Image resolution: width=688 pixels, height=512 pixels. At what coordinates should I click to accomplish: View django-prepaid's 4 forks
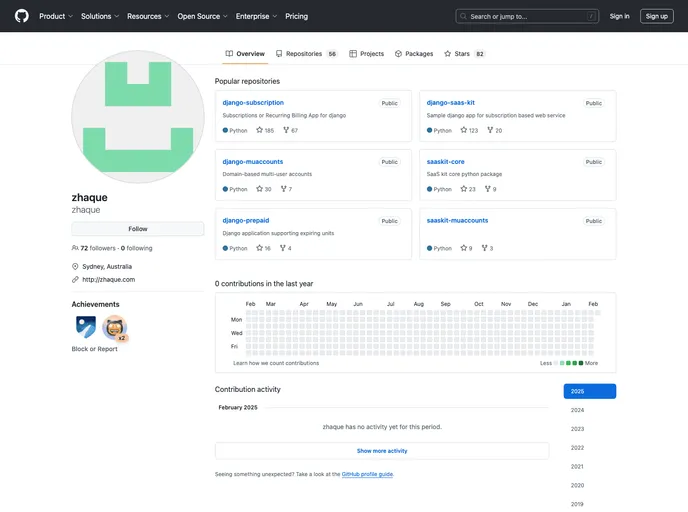coord(286,248)
